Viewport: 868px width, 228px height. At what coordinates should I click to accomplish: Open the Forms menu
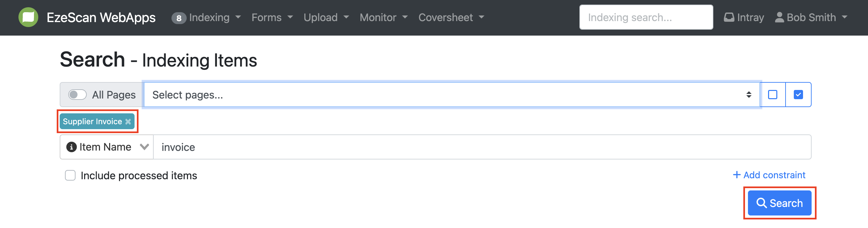click(272, 17)
